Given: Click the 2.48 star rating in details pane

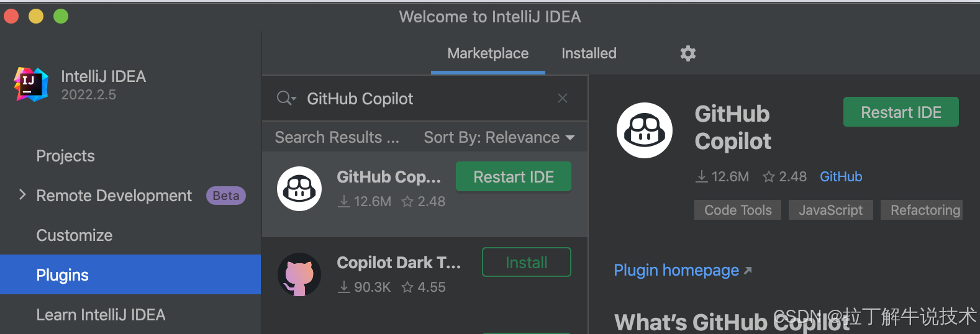Looking at the screenshot, I should pos(784,177).
